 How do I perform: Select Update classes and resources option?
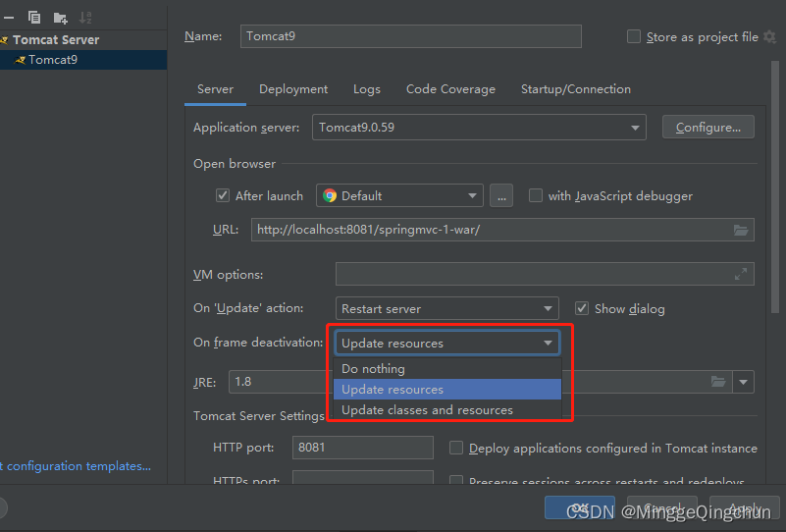point(447,409)
